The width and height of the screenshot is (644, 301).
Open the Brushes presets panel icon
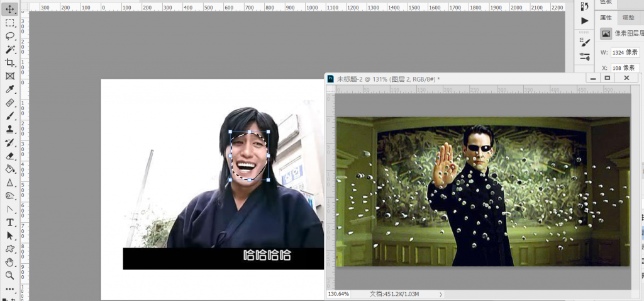584,56
